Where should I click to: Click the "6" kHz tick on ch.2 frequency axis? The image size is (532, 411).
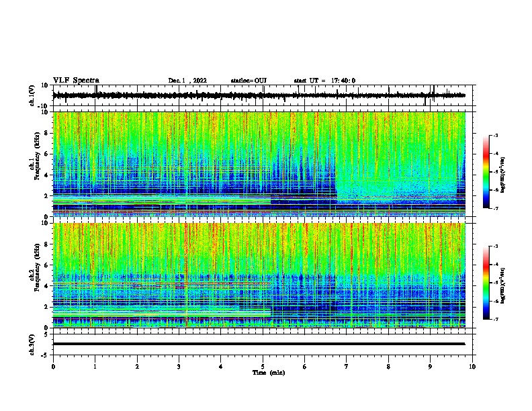[x=48, y=265]
